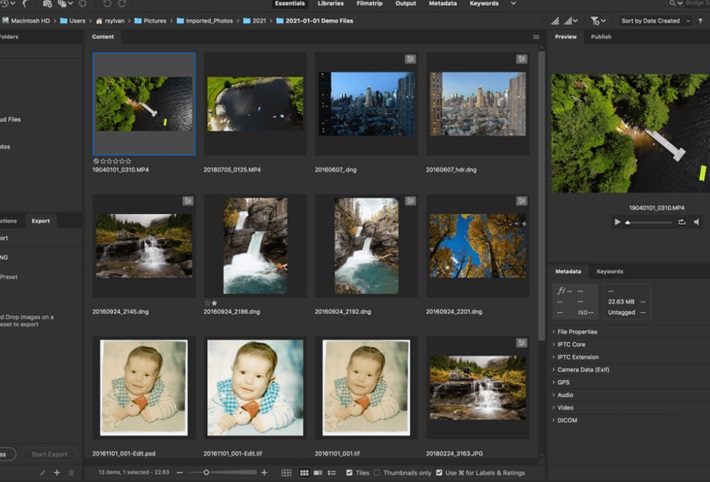Switch to the Export panel tab
This screenshot has width=710, height=482.
[x=41, y=221]
